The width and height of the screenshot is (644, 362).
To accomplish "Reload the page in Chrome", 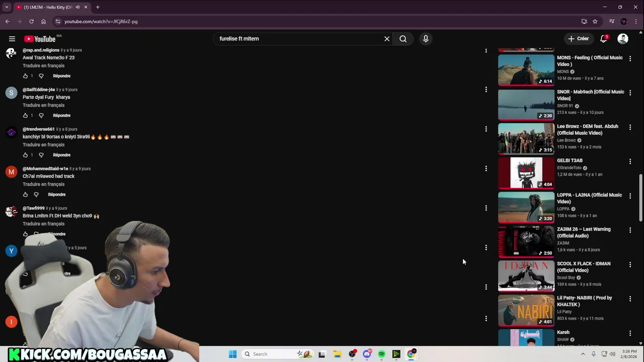I will coord(31,22).
